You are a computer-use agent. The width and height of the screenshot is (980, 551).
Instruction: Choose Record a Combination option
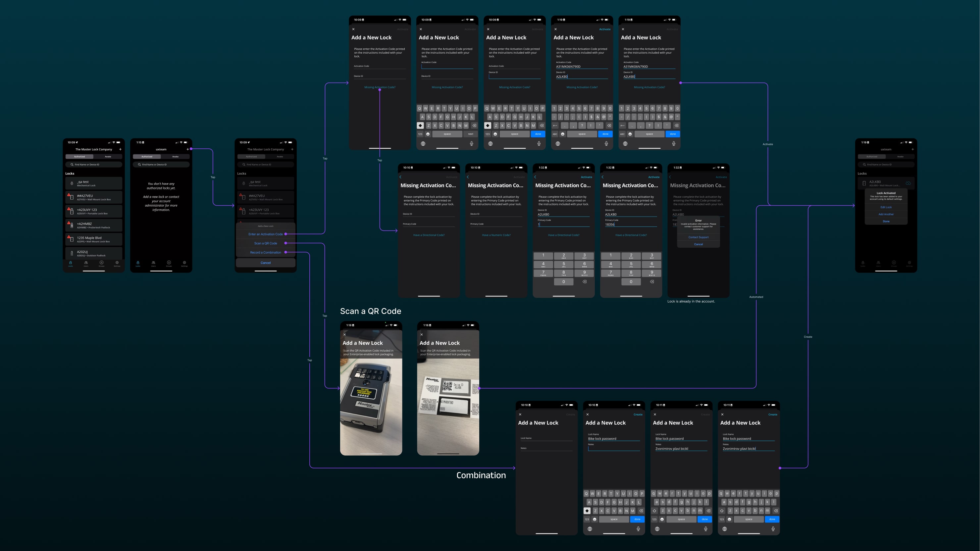pos(266,253)
